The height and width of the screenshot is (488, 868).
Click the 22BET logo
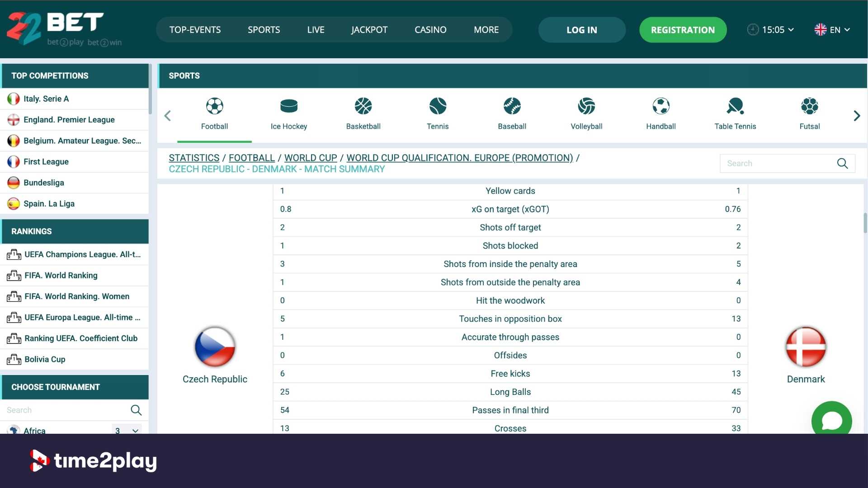(64, 29)
